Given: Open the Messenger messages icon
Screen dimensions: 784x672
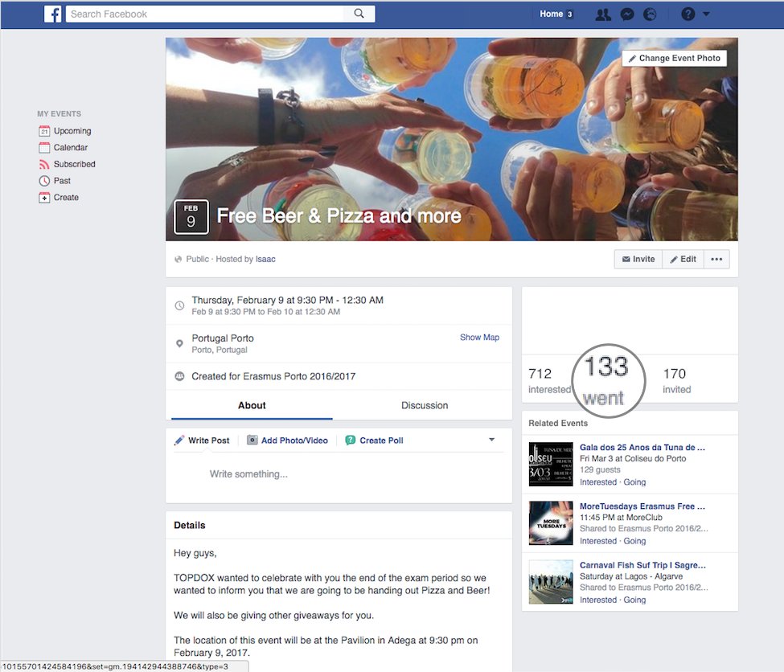Looking at the screenshot, I should pyautogui.click(x=627, y=14).
